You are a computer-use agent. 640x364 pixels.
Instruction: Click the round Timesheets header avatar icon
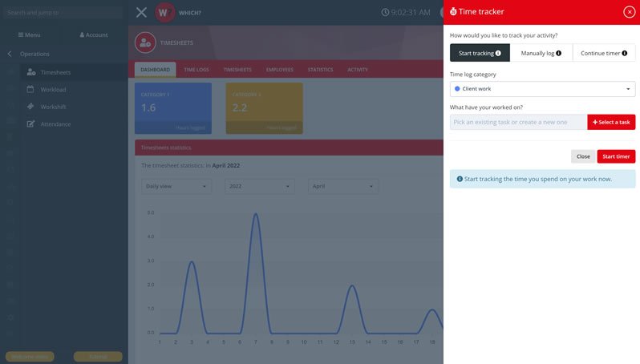coord(146,42)
